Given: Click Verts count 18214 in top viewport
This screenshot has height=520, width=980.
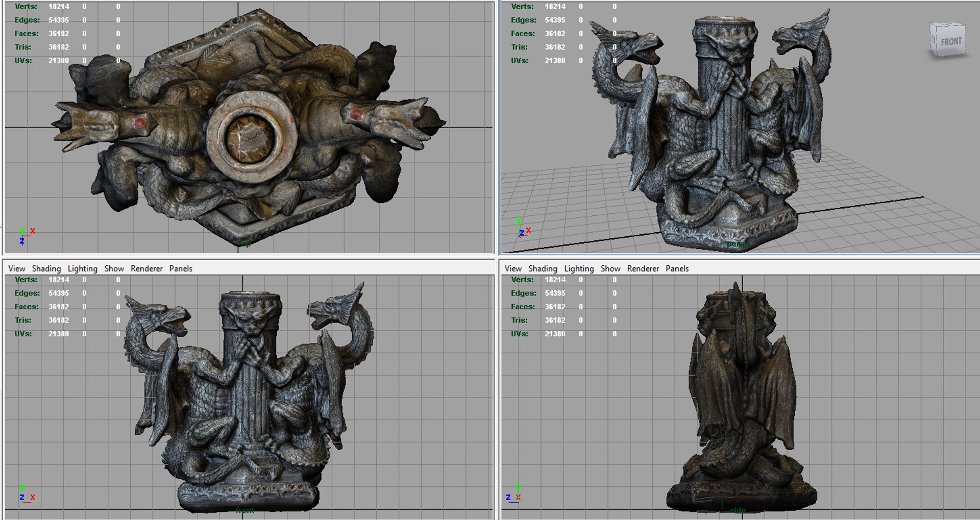Looking at the screenshot, I should click(59, 7).
